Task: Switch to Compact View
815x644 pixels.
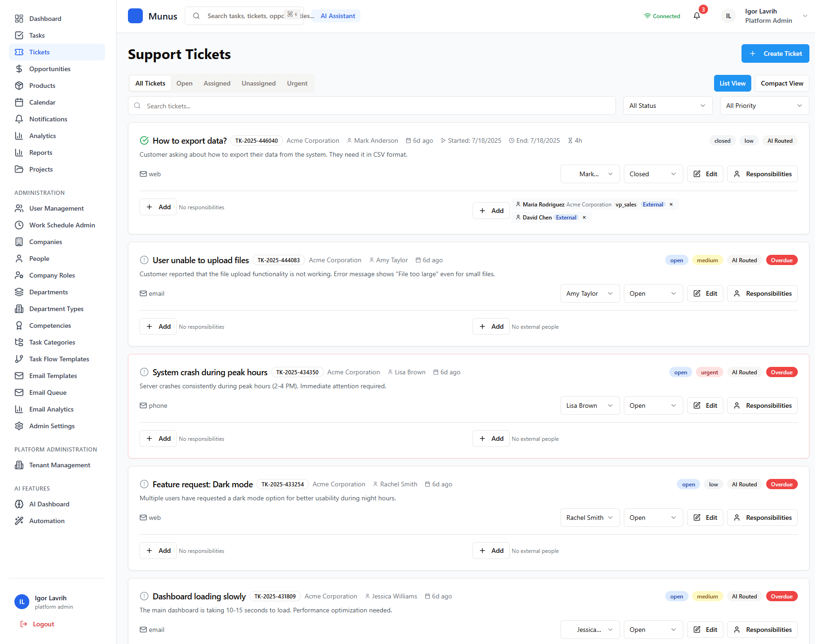Action: 782,83
